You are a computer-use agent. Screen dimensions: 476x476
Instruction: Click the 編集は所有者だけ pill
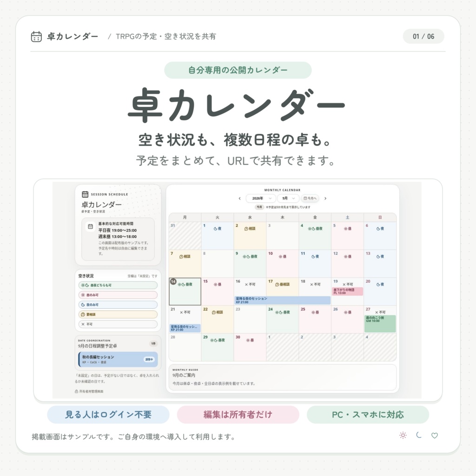pyautogui.click(x=238, y=415)
